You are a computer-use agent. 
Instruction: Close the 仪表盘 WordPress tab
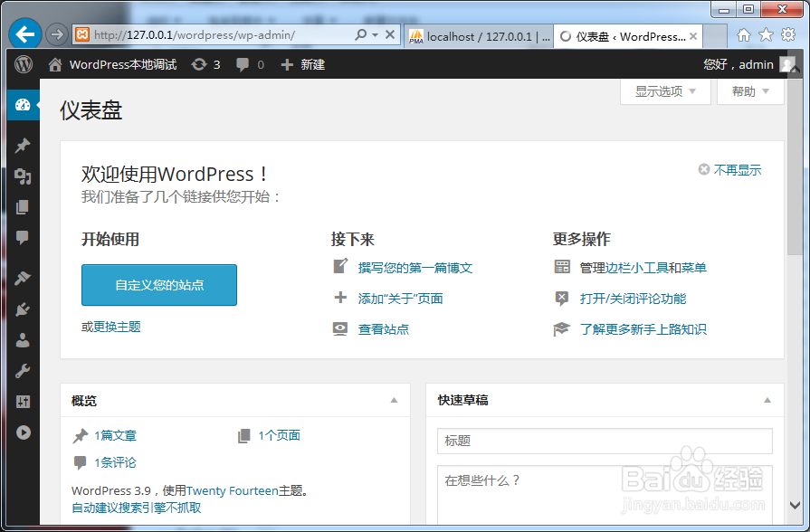(x=693, y=36)
